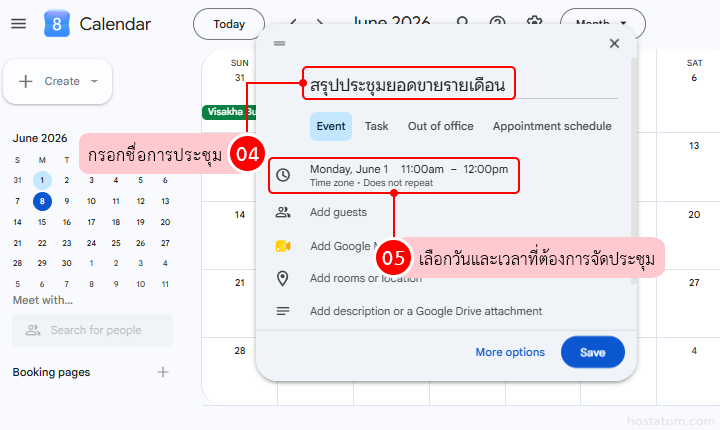The image size is (720, 430).
Task: Click Saturday 20 in month grid
Action: tap(694, 215)
